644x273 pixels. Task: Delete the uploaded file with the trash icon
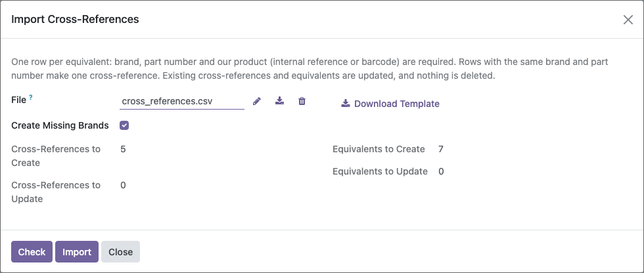pos(302,101)
